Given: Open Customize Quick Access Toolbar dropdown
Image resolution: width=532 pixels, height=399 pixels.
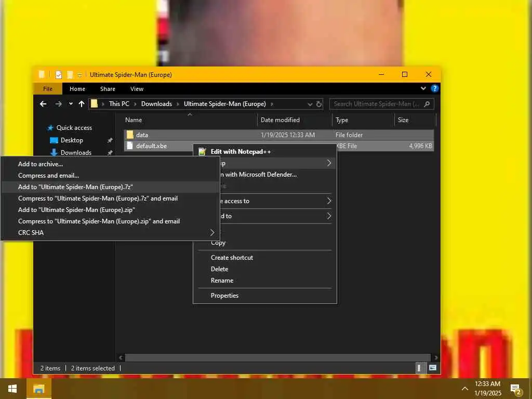Looking at the screenshot, I should 79,75.
